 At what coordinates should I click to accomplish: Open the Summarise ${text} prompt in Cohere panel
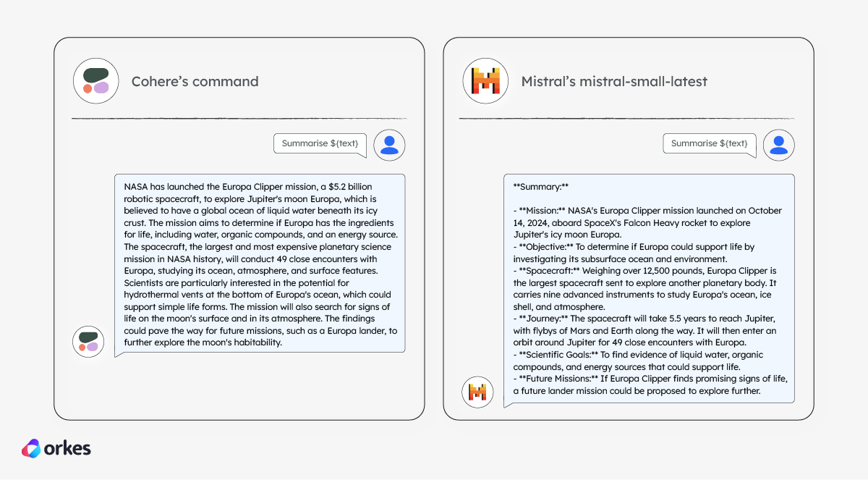pos(320,144)
